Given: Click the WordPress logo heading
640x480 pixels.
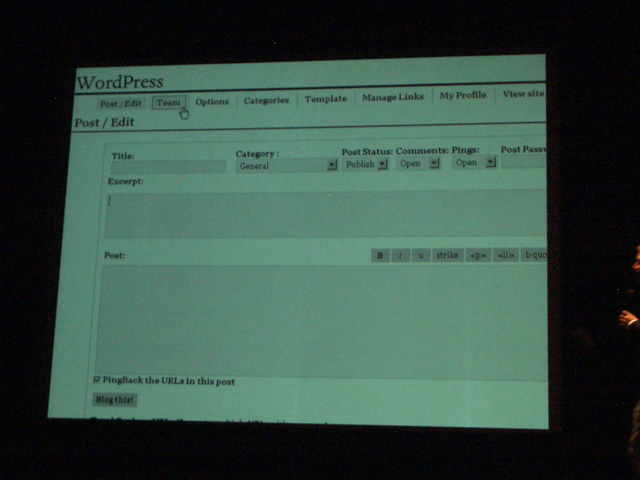Looking at the screenshot, I should pyautogui.click(x=120, y=82).
